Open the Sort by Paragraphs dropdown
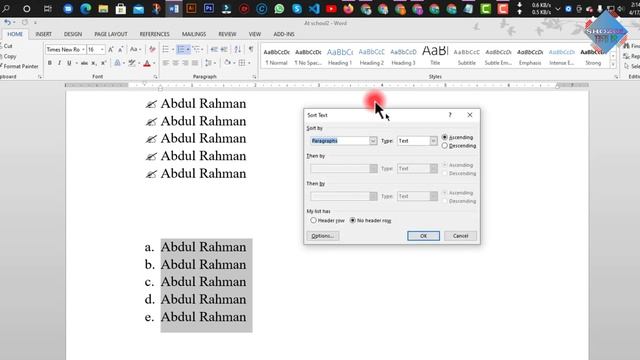 point(373,141)
